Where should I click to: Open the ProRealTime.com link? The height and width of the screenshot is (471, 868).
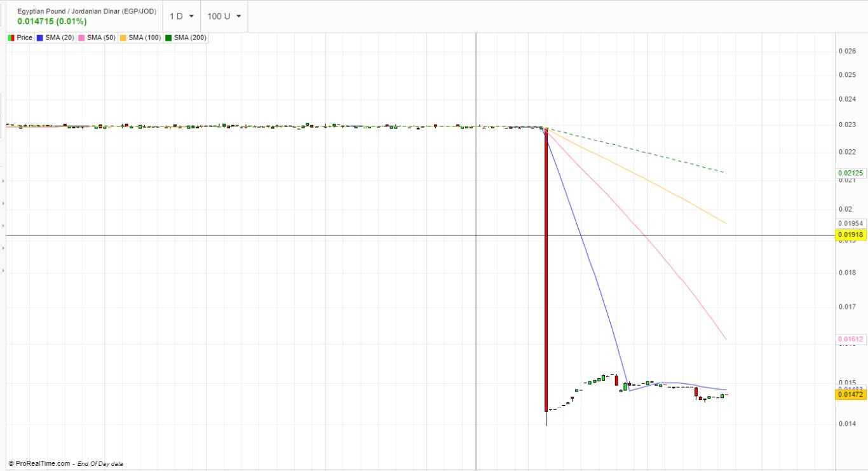click(x=39, y=464)
